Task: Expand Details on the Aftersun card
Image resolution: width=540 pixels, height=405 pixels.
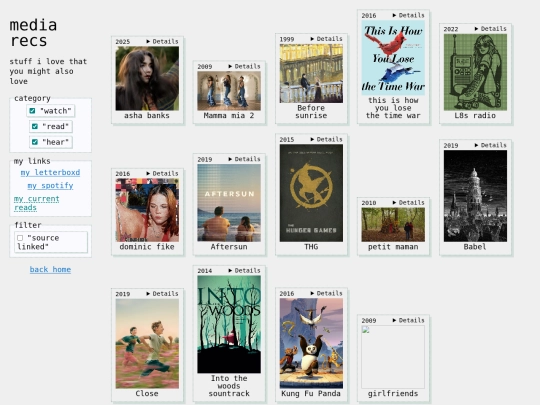Action: (244, 159)
